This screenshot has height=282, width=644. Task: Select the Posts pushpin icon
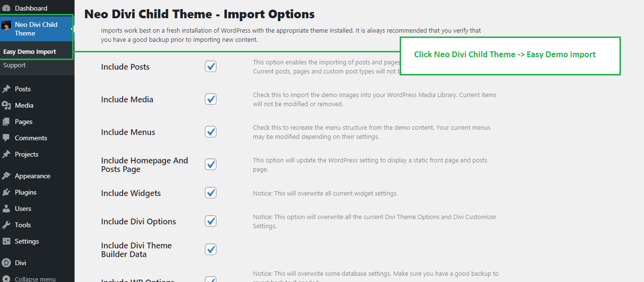pos(6,89)
